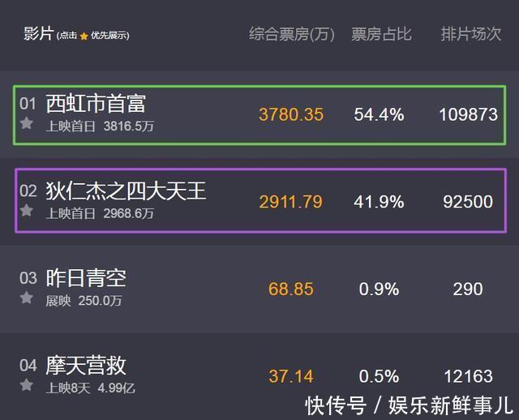The height and width of the screenshot is (420, 519).
Task: Toggle the star next to 狄仁杰之四大天王
Action: 27,211
